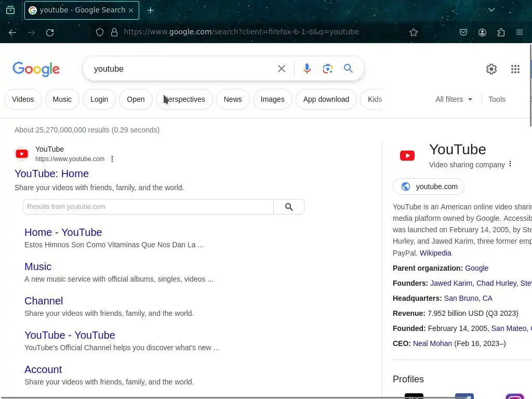This screenshot has height=399, width=532.
Task: Click the https://www.youtube.com result URL
Action: coord(70,159)
